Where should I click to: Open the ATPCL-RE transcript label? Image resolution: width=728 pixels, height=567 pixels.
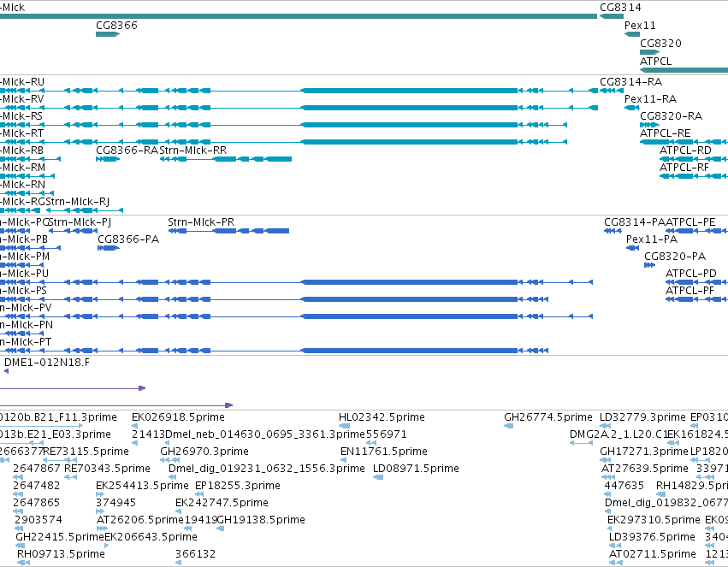[666, 133]
